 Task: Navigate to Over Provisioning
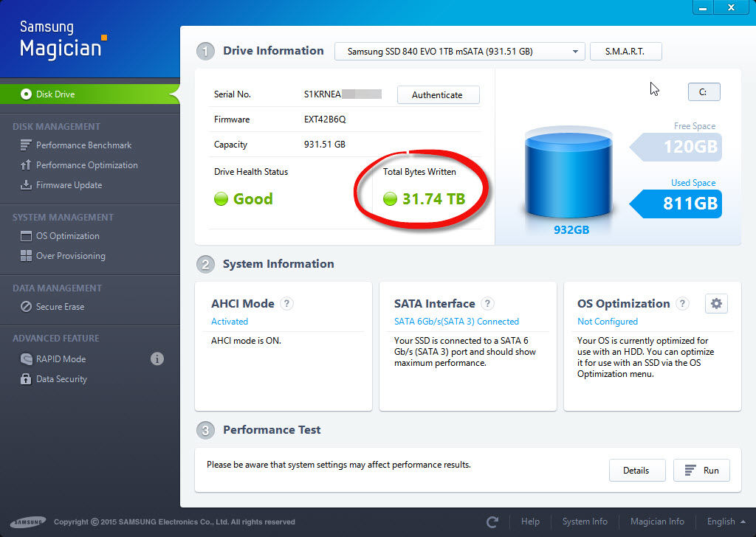pyautogui.click(x=70, y=256)
